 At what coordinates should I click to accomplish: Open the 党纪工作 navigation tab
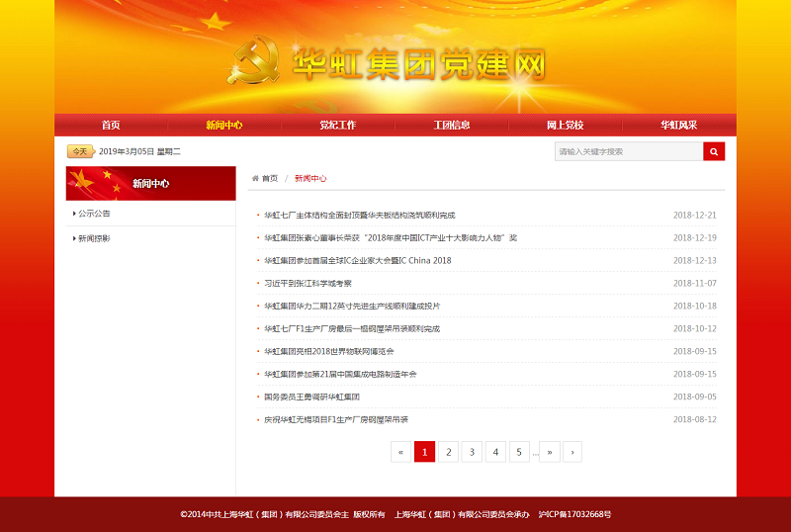(337, 126)
